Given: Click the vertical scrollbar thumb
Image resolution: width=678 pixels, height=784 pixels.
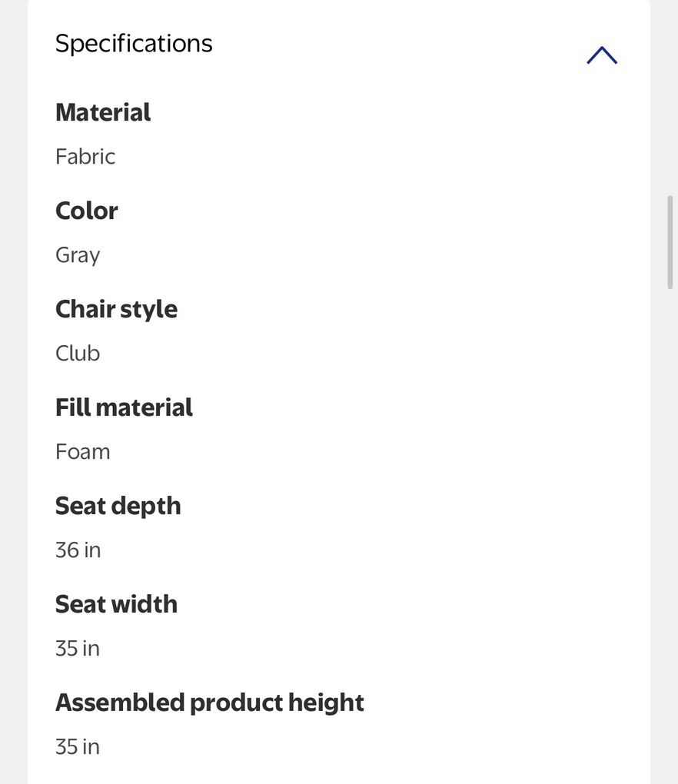Looking at the screenshot, I should (x=670, y=242).
